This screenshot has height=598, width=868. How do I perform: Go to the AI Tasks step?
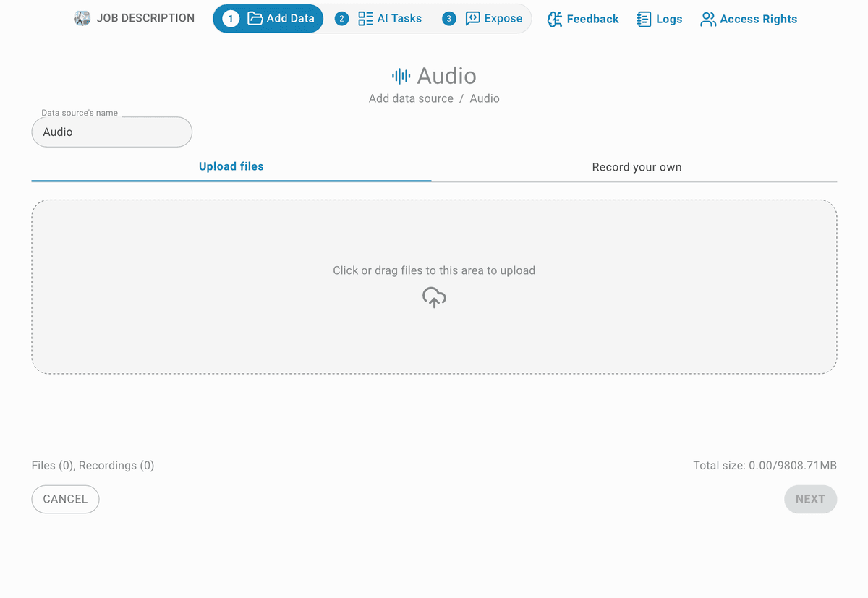coord(378,19)
